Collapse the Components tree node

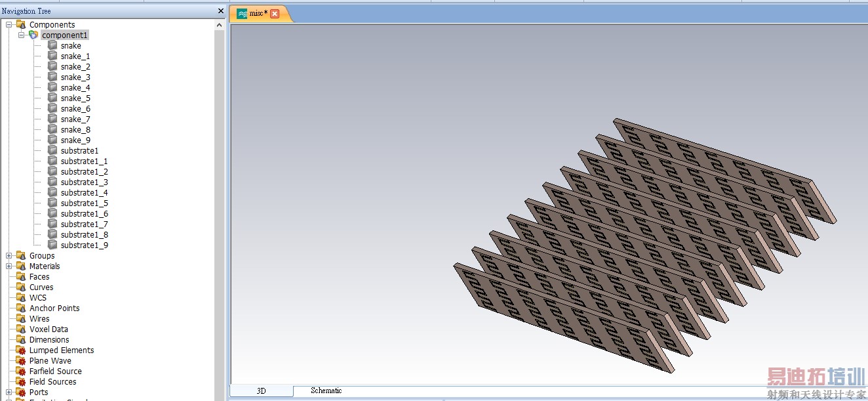click(9, 25)
